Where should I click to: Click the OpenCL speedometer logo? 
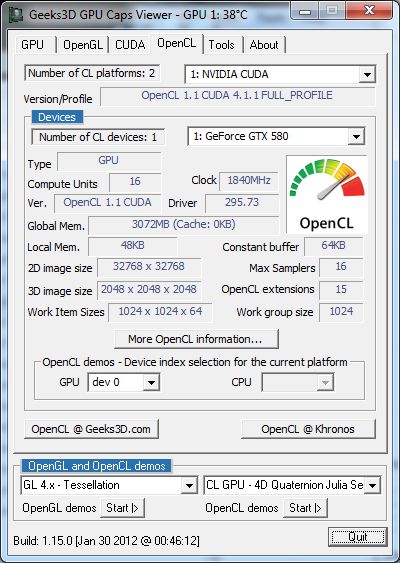(327, 195)
